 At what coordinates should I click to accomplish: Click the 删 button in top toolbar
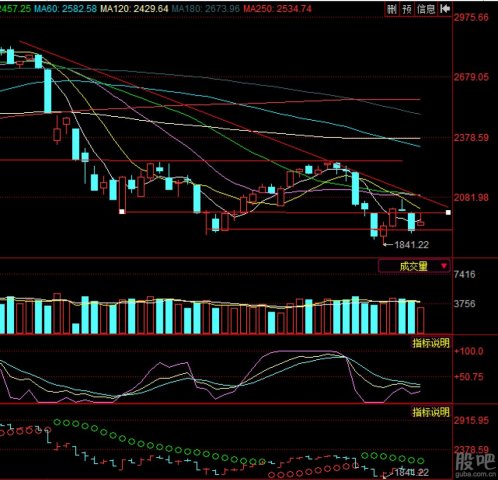point(392,9)
